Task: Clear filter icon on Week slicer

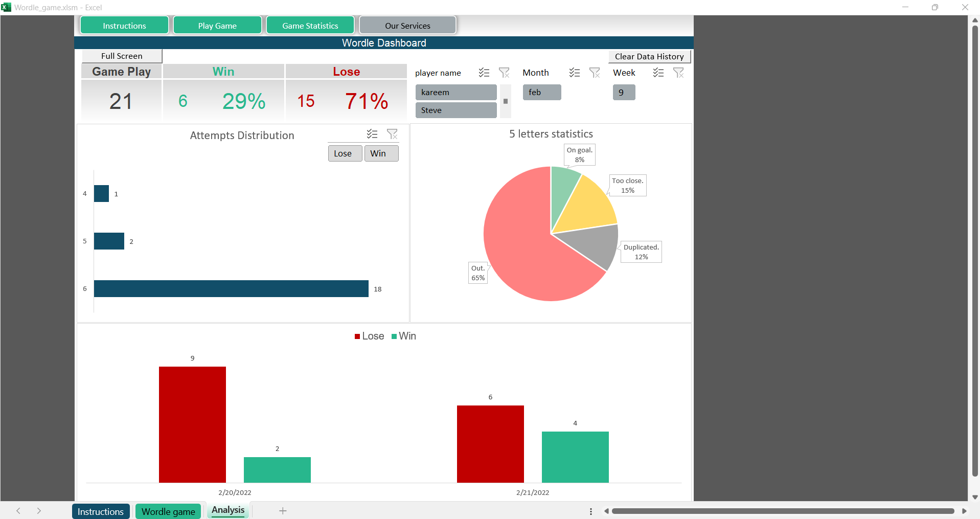Action: click(678, 73)
